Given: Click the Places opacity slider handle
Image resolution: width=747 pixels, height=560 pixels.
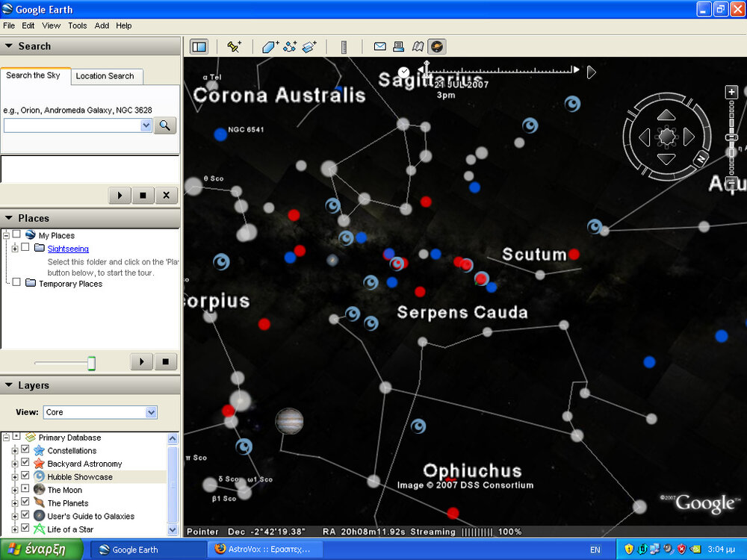Looking at the screenshot, I should click(91, 363).
